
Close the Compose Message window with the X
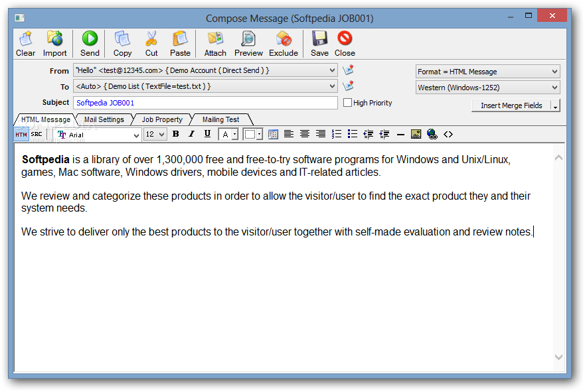tap(552, 16)
